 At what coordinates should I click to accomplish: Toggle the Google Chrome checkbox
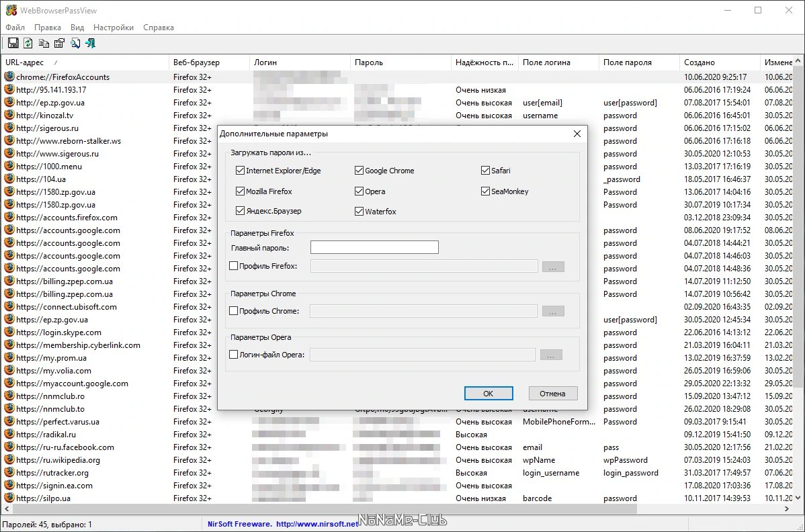click(359, 171)
